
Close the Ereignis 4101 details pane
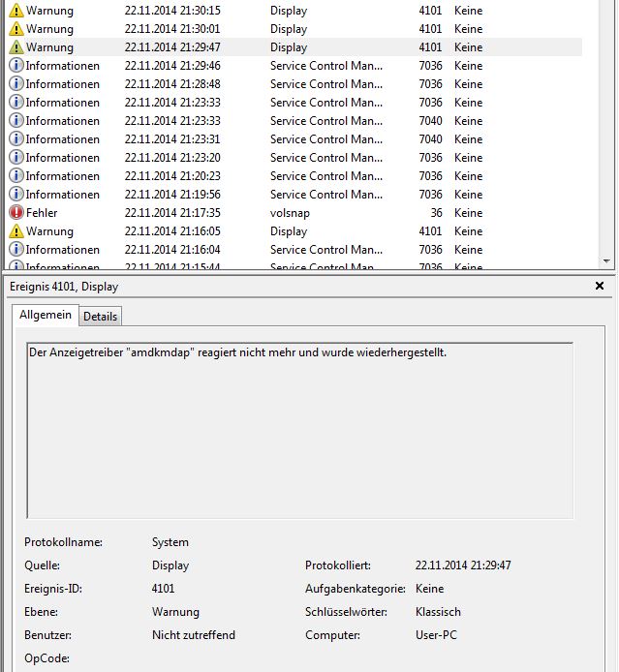[x=600, y=287]
